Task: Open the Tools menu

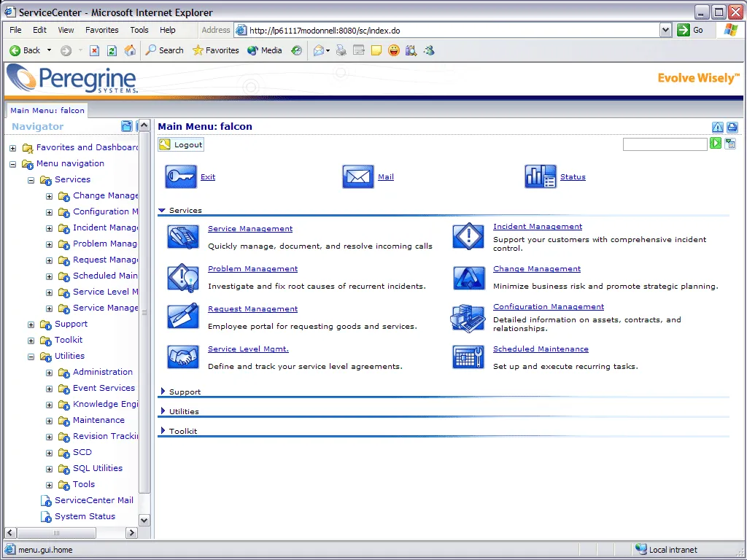Action: point(139,30)
